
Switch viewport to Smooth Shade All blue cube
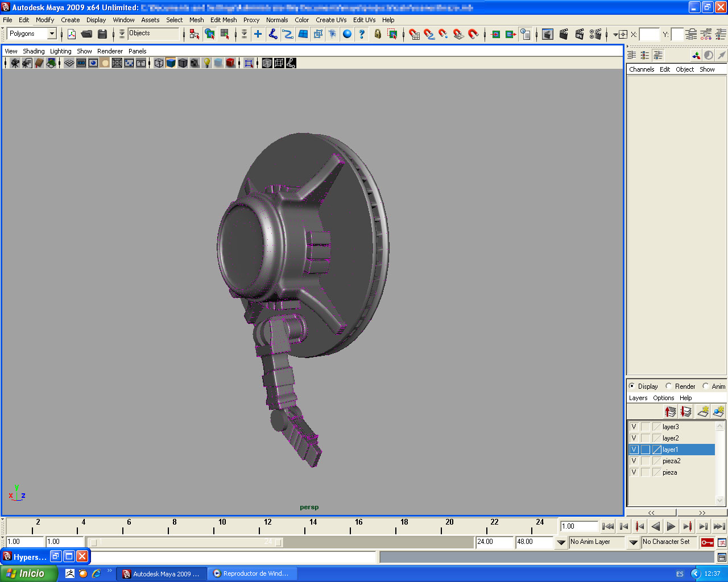tap(171, 63)
